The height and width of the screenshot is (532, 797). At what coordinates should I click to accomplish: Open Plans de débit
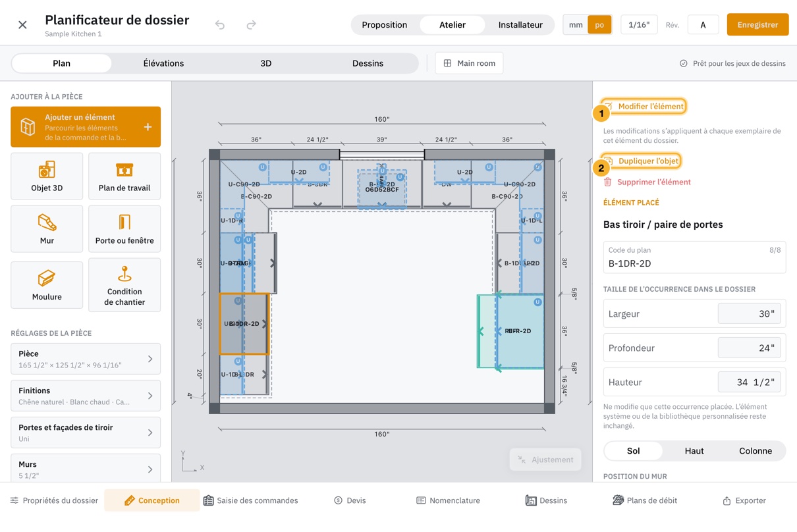pos(646,500)
